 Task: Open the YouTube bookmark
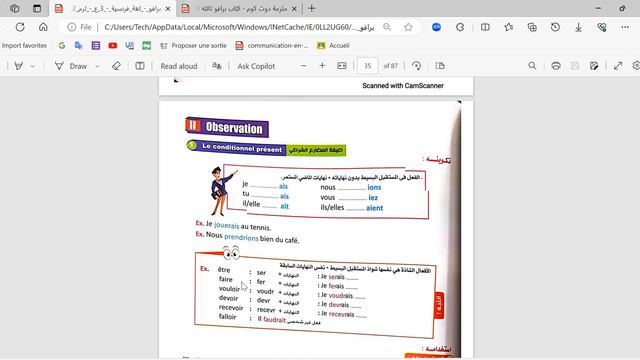point(113,45)
